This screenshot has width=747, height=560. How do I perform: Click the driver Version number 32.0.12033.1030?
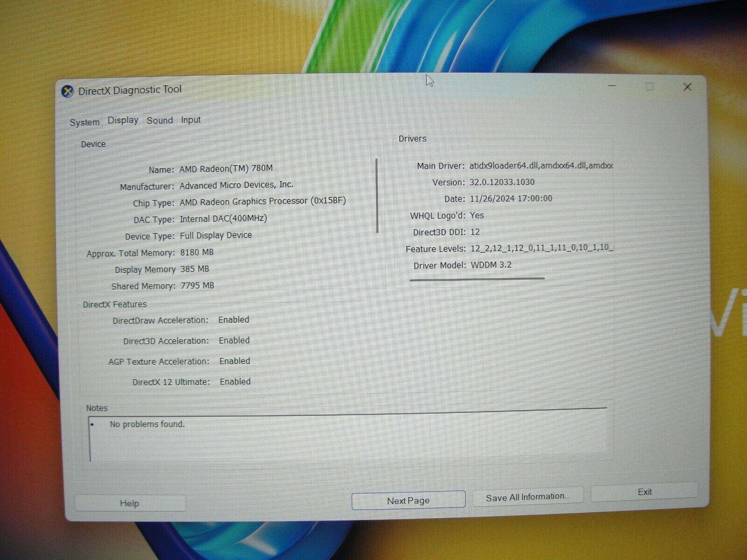click(x=502, y=182)
